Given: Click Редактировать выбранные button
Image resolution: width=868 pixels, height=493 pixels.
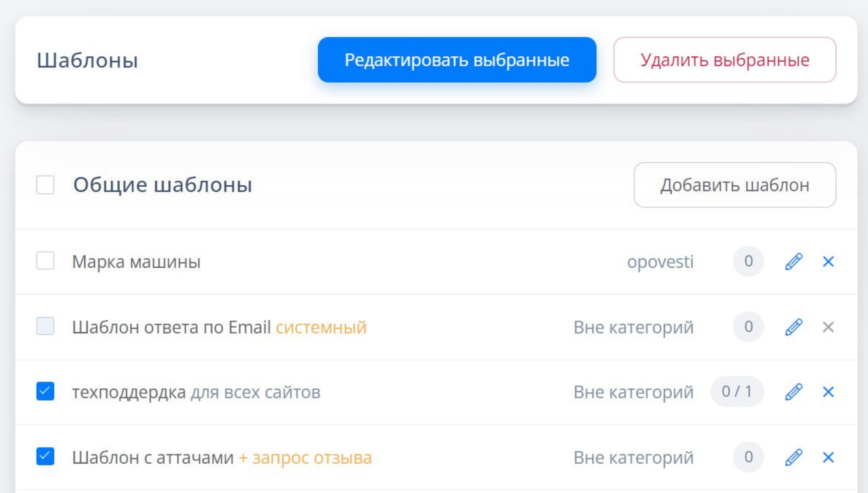Looking at the screenshot, I should click(457, 60).
